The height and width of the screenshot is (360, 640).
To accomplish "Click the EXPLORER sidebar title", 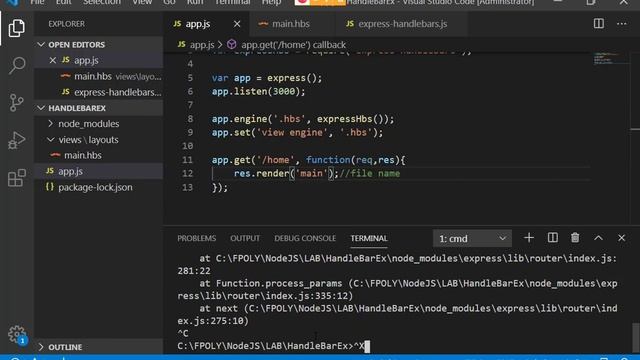I will coord(67,24).
